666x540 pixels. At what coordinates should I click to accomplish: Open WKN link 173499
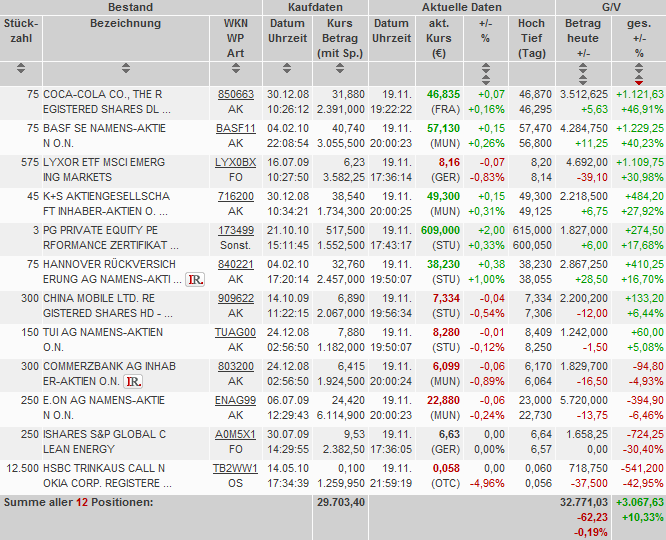[236, 230]
